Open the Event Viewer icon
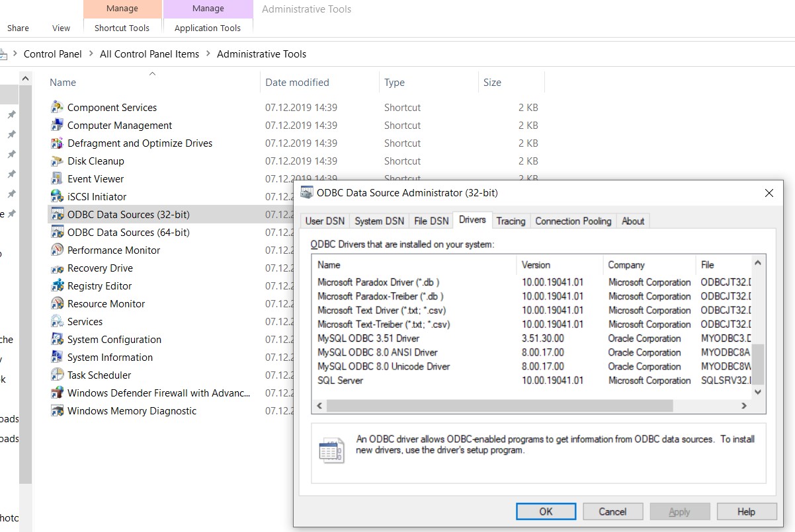The image size is (795, 532). [x=58, y=178]
